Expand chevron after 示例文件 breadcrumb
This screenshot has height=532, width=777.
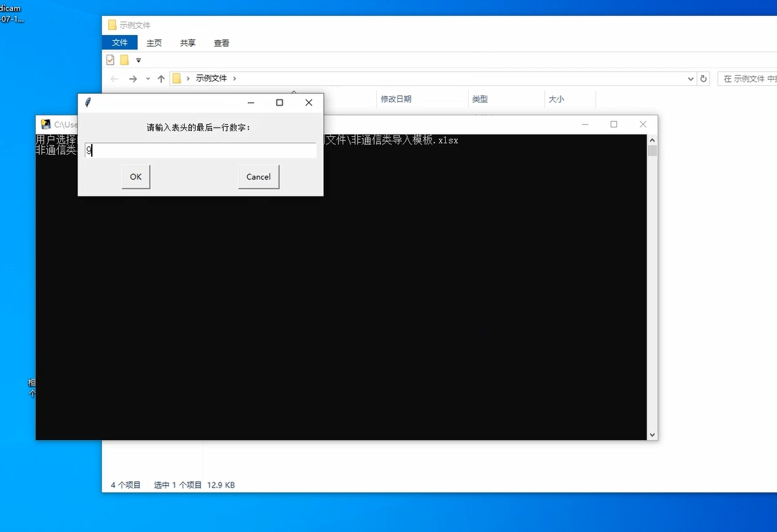coord(234,78)
